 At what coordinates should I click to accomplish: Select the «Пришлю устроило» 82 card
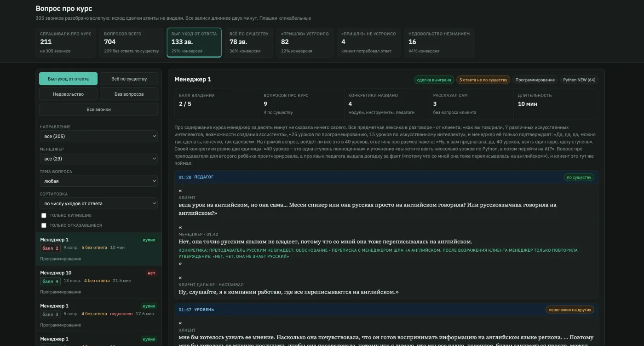pos(306,42)
